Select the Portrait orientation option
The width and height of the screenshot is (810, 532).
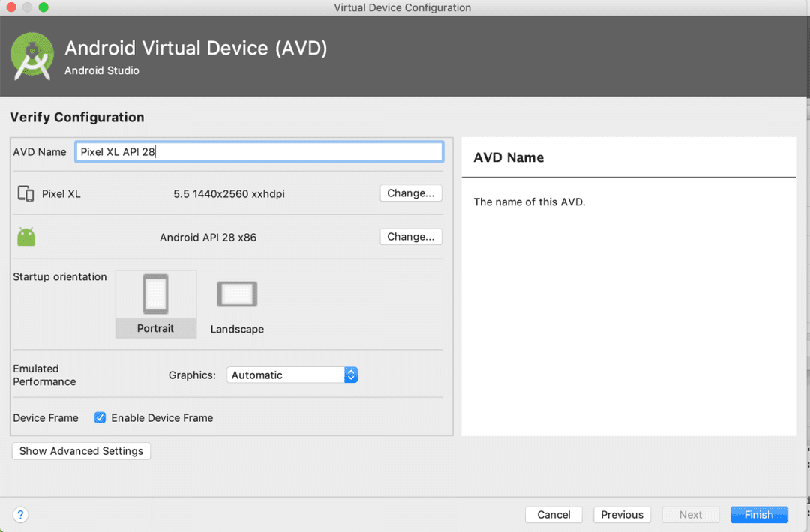[x=156, y=304]
